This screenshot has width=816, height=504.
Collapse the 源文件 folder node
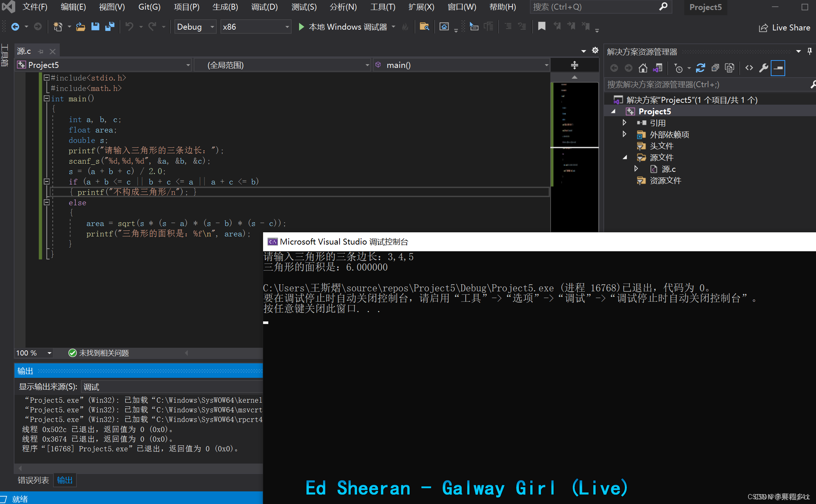[x=625, y=157]
